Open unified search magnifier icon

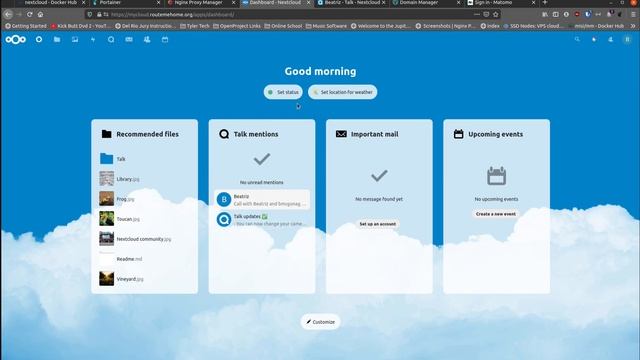pos(577,39)
